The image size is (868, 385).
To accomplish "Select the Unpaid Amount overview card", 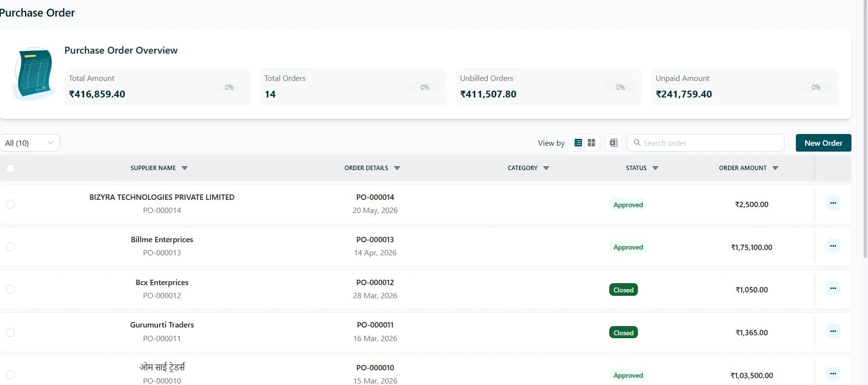I will 745,87.
